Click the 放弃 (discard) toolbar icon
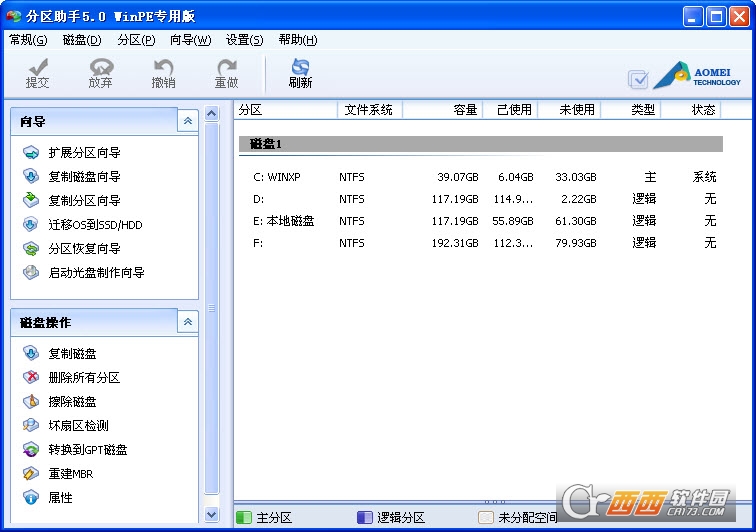Screen dimensions: 756x532 point(100,73)
